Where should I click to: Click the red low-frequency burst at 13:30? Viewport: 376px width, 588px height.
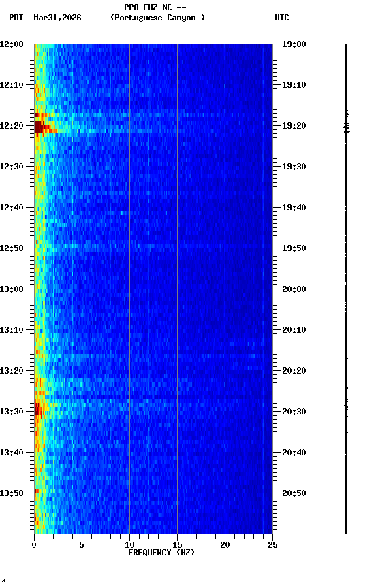(37, 409)
